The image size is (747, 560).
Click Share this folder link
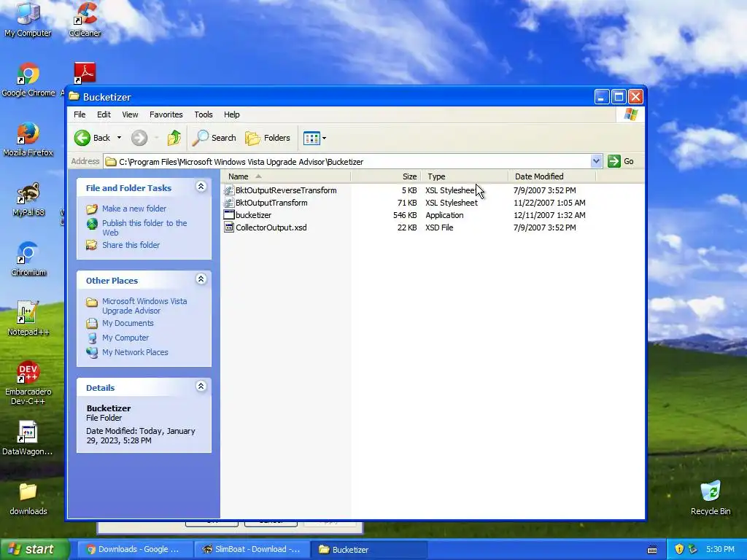point(131,245)
